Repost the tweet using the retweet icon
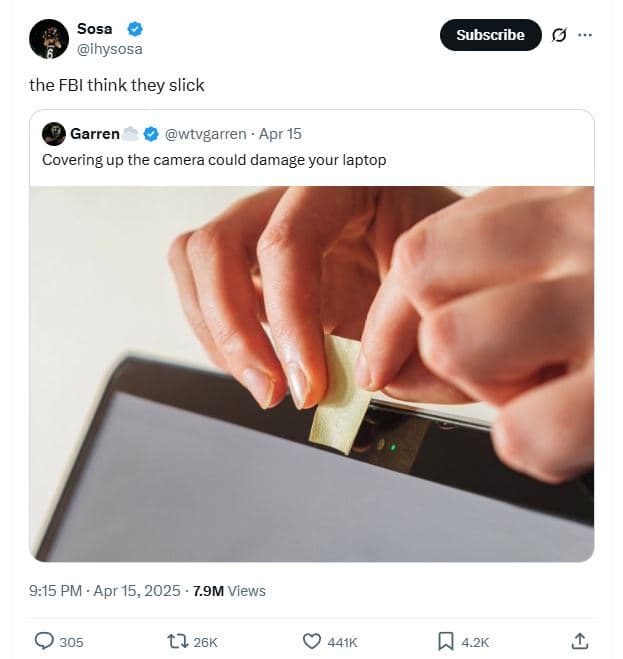623x659 pixels. [x=178, y=641]
